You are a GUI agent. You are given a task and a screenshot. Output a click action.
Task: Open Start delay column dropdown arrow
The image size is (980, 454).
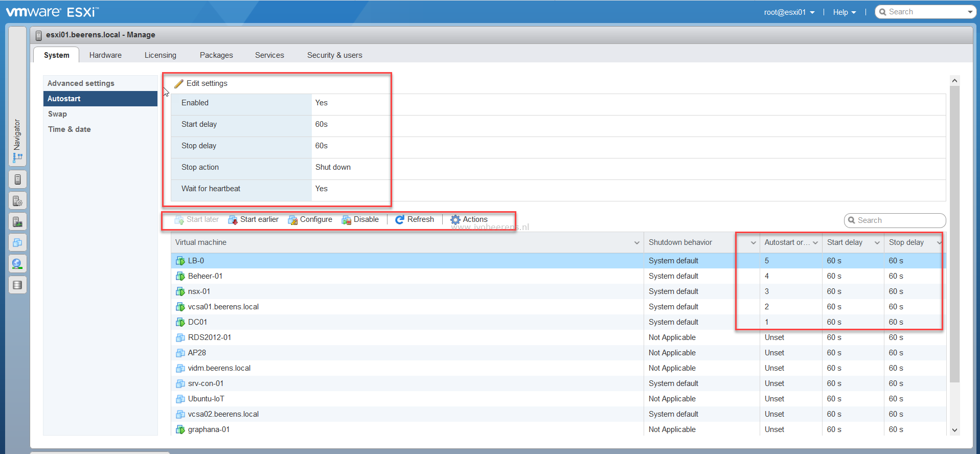877,243
